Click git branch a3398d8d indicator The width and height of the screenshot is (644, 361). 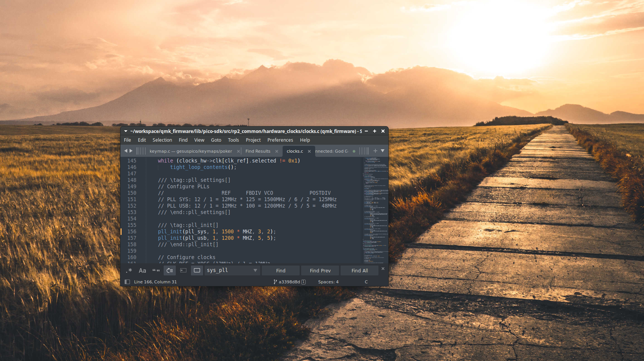tap(289, 282)
